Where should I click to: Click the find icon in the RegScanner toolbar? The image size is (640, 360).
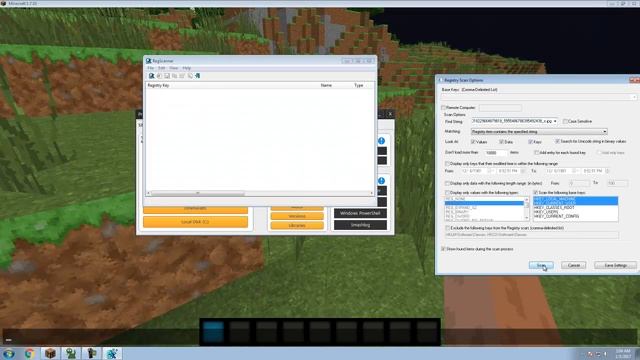pos(190,76)
